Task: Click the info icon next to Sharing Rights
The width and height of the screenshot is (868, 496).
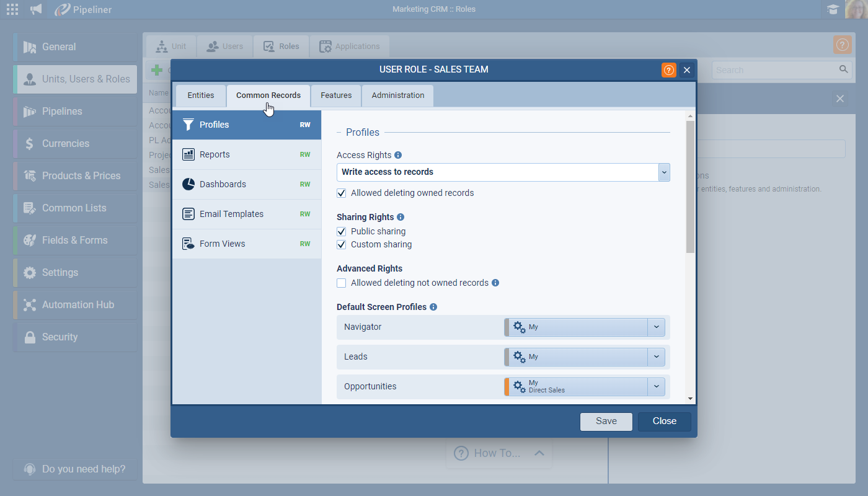Action: pyautogui.click(x=401, y=217)
